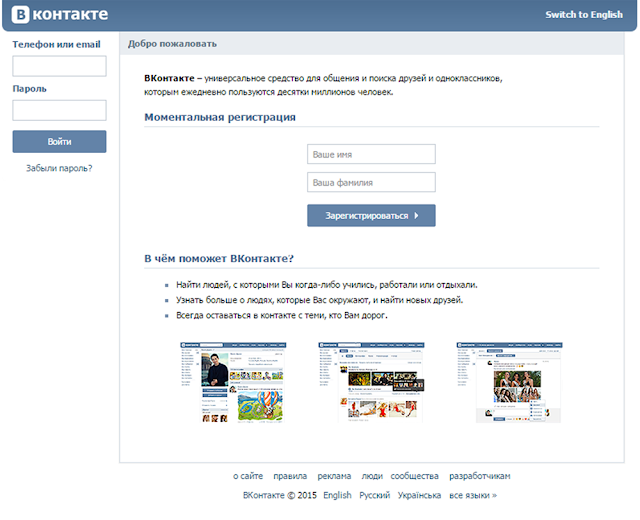Open the реклама footer link
640x520 pixels.
point(334,476)
